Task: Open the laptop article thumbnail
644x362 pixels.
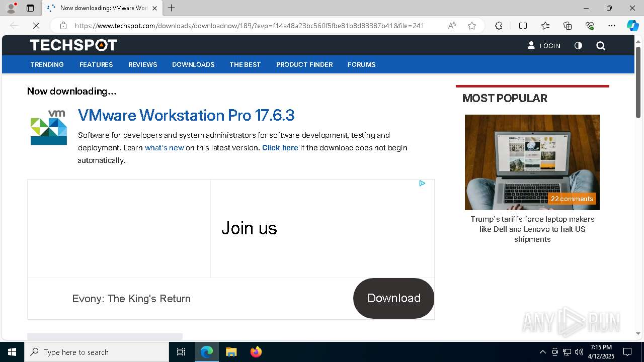Action: (x=532, y=162)
